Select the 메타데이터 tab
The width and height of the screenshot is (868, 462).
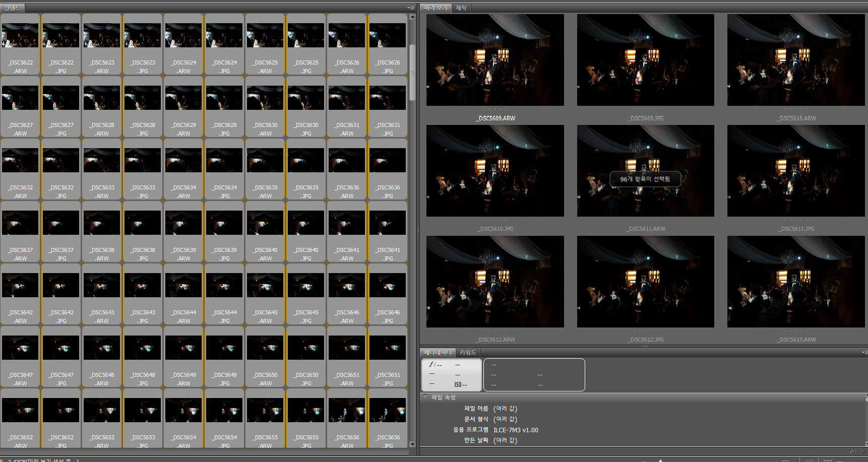pos(437,353)
